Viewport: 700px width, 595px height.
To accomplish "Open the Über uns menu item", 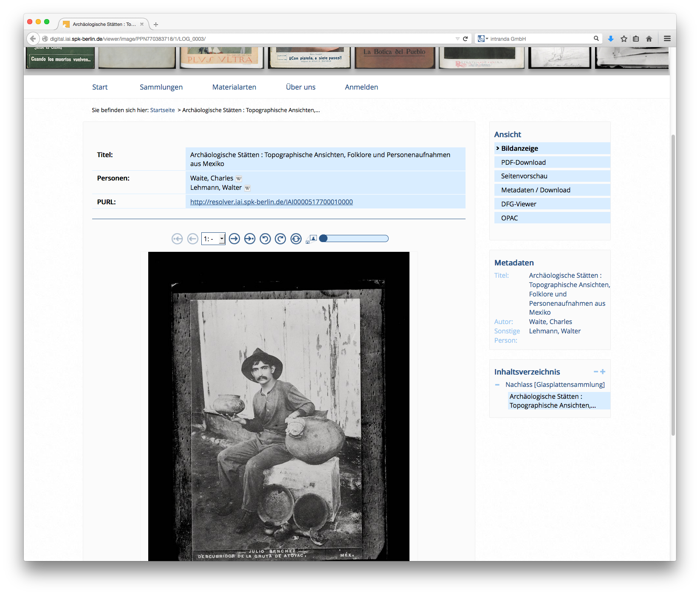I will [301, 87].
